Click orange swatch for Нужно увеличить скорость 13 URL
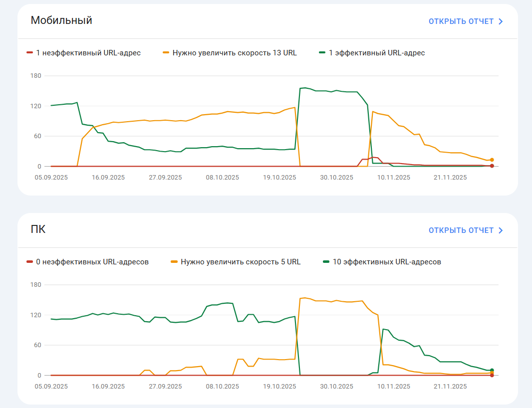The image size is (532, 408). (x=166, y=52)
